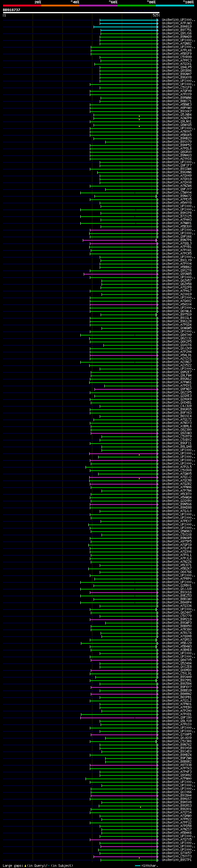Image resolution: width=197 pixels, height=868 pixels.
Task: Select label UniRef100_B9MWN6
Action: (x=177, y=98)
